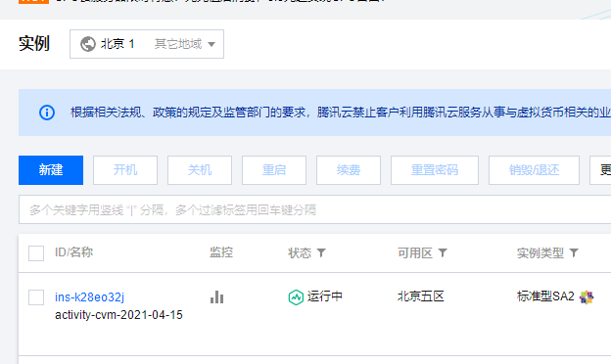Open the 状态 column filter funnel

click(321, 253)
